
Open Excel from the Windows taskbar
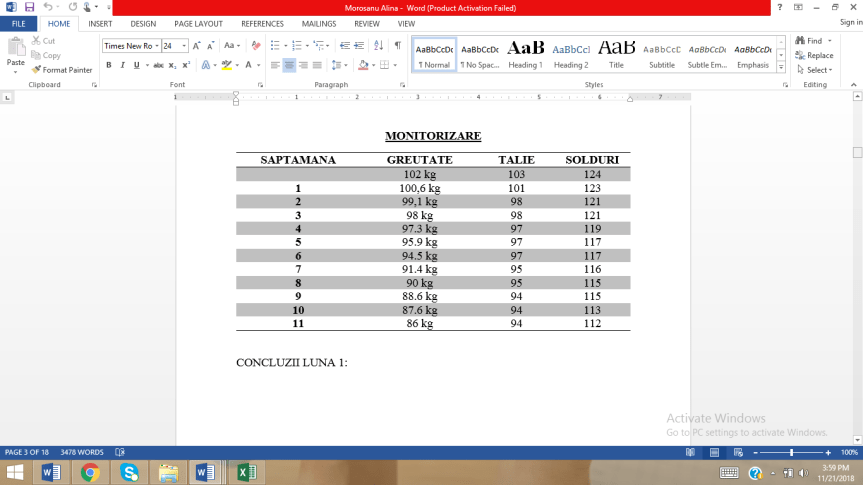[243, 472]
